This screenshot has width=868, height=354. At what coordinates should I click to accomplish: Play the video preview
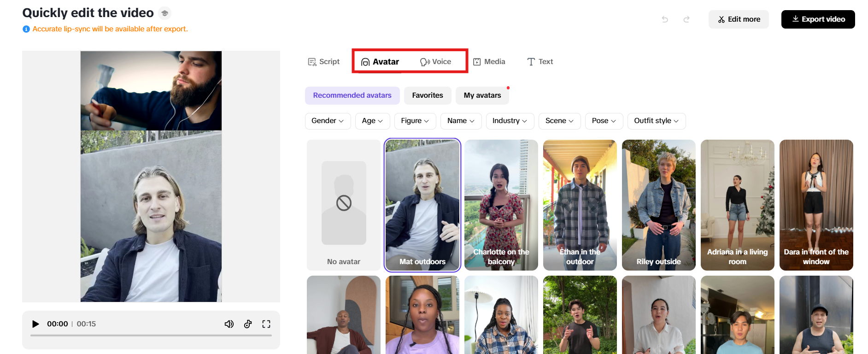tap(35, 324)
